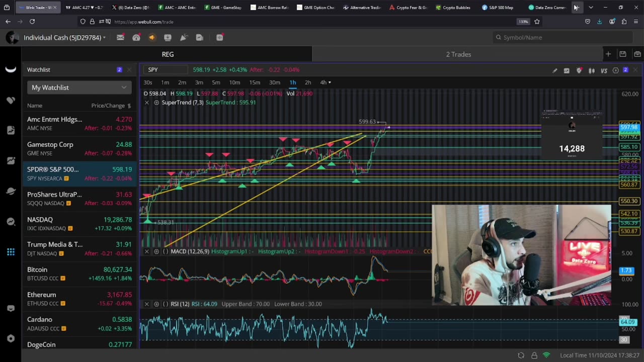
Task: Open the announcements megaphone icon
Action: pos(152,38)
